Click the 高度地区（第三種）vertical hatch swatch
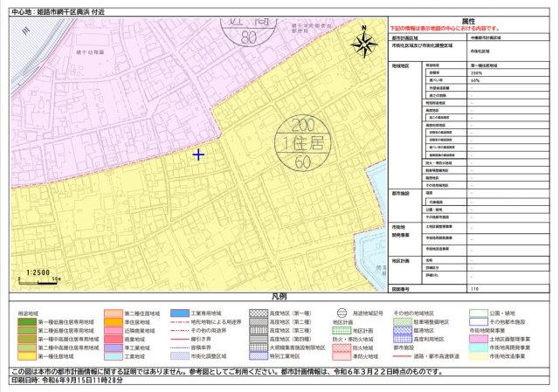The height and width of the screenshot is (392, 559). [x=259, y=330]
